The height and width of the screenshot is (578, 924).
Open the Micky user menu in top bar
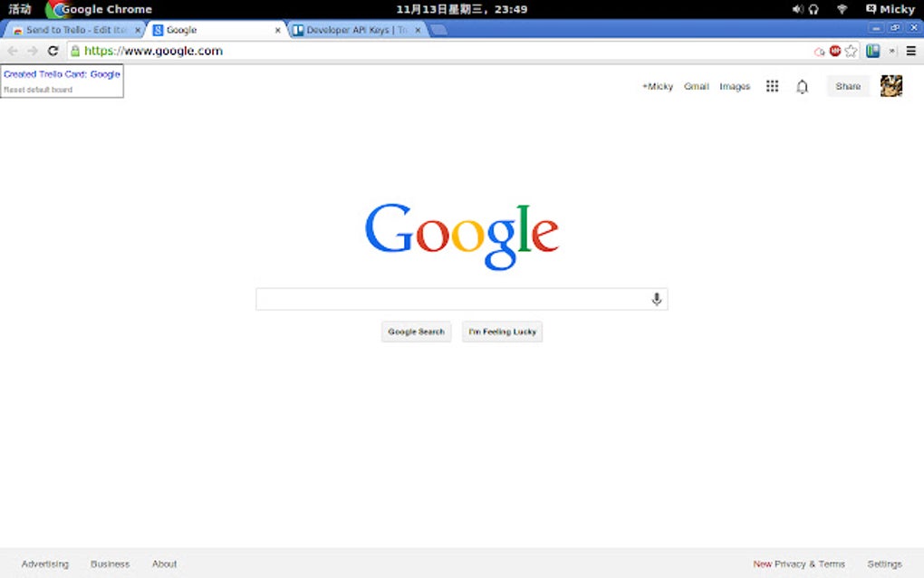[x=890, y=9]
